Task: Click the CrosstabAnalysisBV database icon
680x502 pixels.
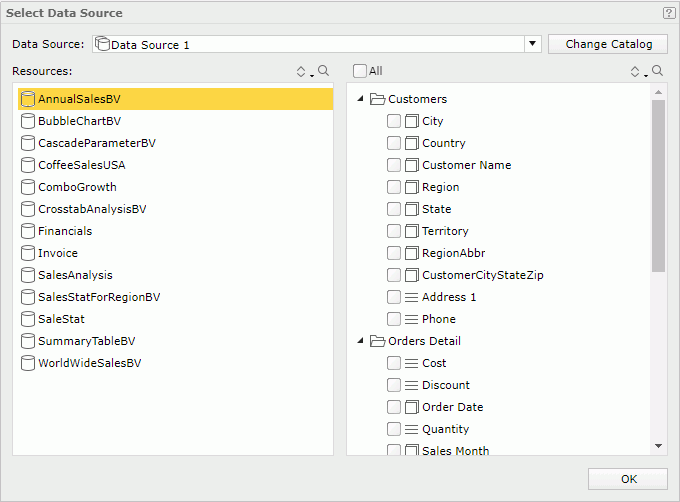Action: click(28, 209)
